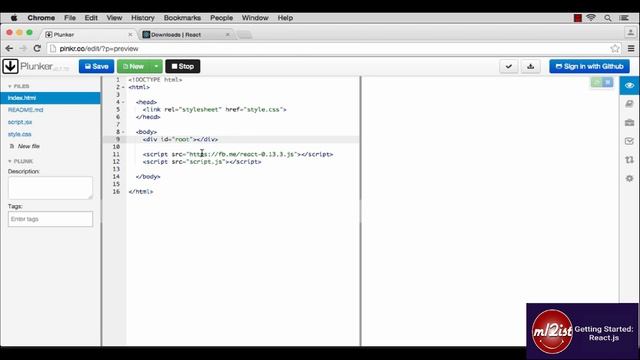Fold the body tag at line 8
Image resolution: width=640 pixels, height=360 pixels.
pos(123,132)
